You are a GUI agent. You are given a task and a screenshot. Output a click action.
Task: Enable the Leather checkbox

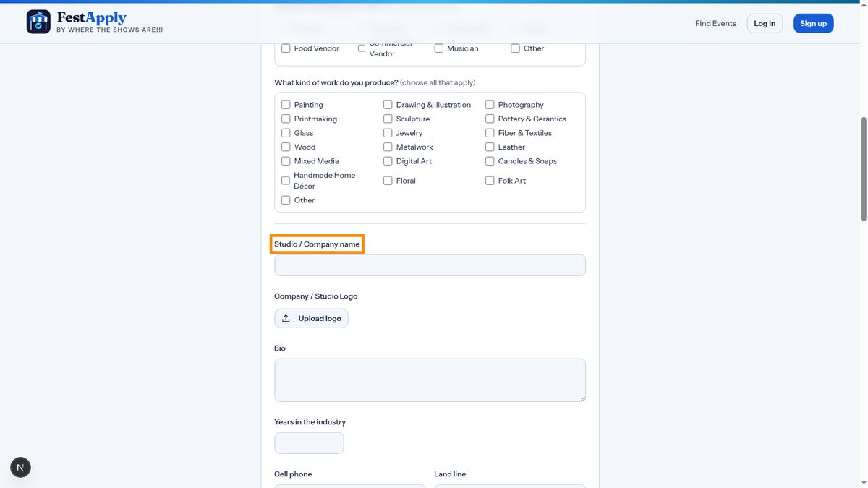tap(490, 147)
